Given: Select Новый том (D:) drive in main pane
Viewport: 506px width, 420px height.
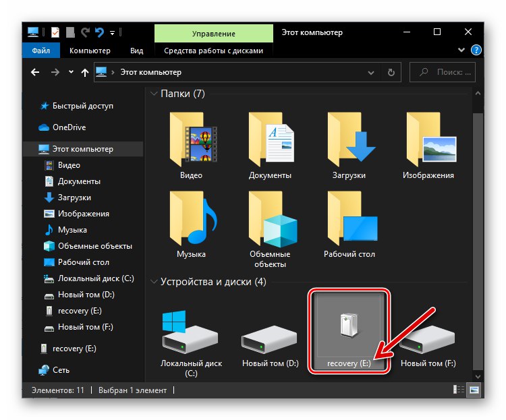Looking at the screenshot, I should coord(271,345).
